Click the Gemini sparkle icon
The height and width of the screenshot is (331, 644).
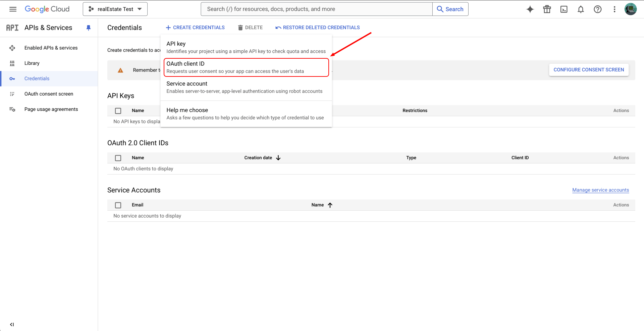click(530, 9)
